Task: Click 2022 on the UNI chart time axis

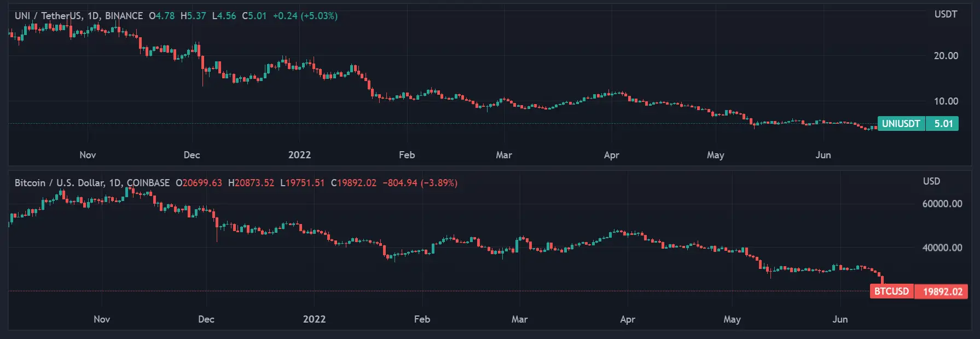Action: pos(299,155)
